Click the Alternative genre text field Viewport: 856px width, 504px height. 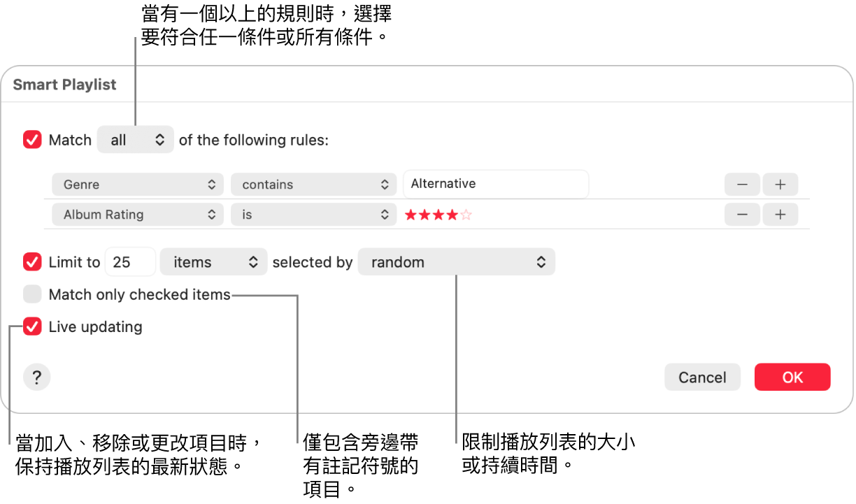(496, 184)
